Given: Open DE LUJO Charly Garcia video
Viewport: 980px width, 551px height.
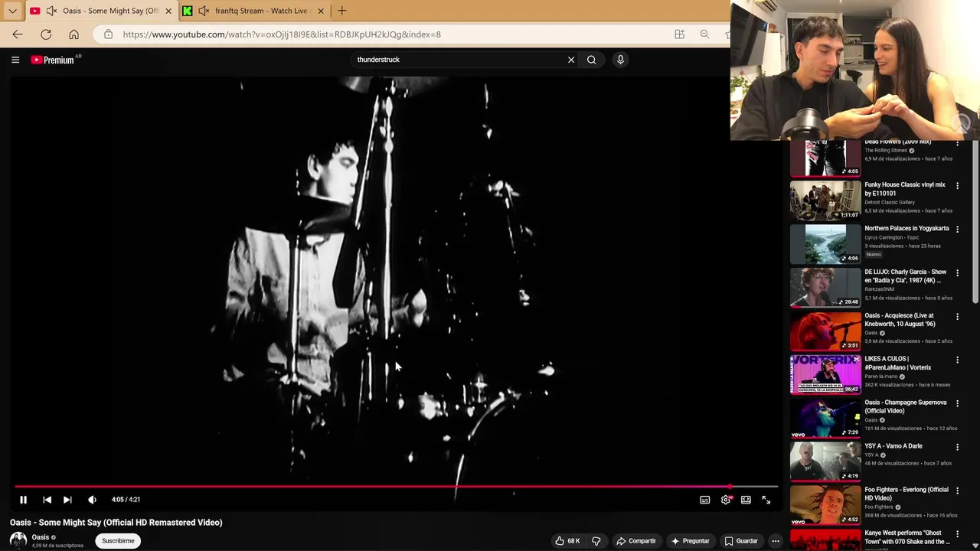Looking at the screenshot, I should pos(825,287).
